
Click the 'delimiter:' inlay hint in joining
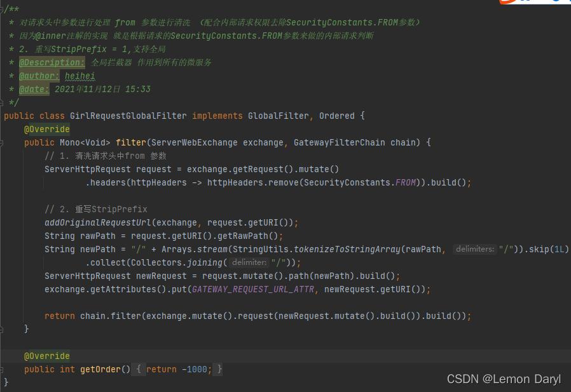click(249, 262)
